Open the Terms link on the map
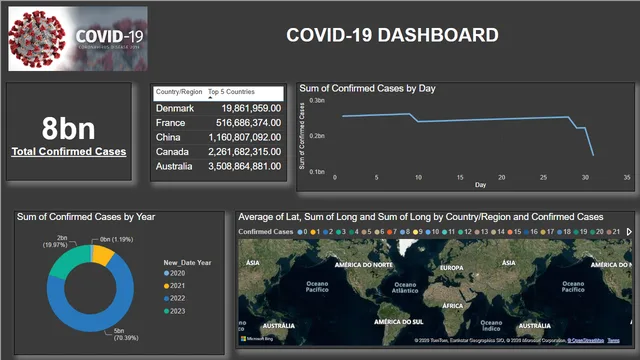 tap(613, 340)
